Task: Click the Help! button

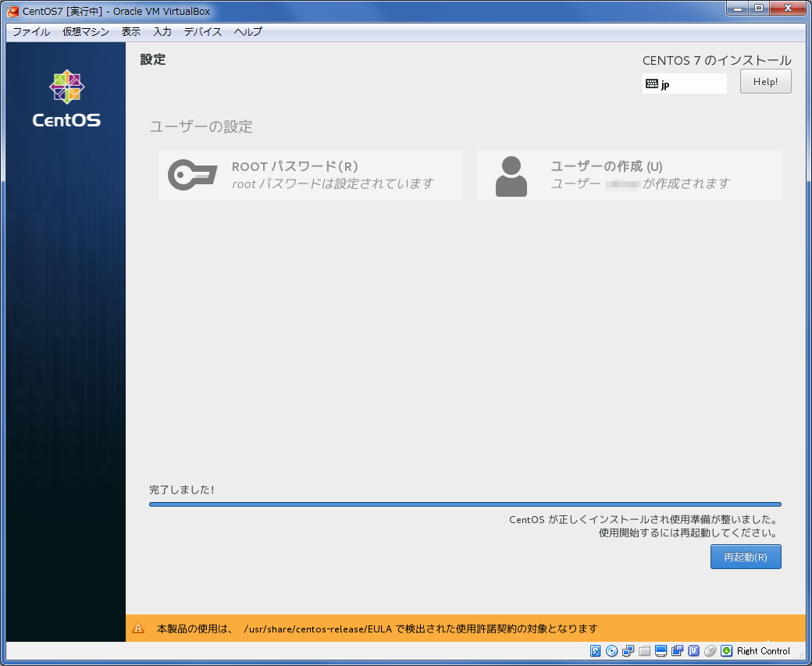Action: (765, 82)
